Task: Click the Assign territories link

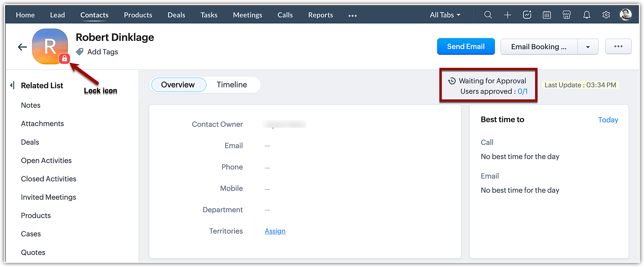Action: (x=275, y=231)
